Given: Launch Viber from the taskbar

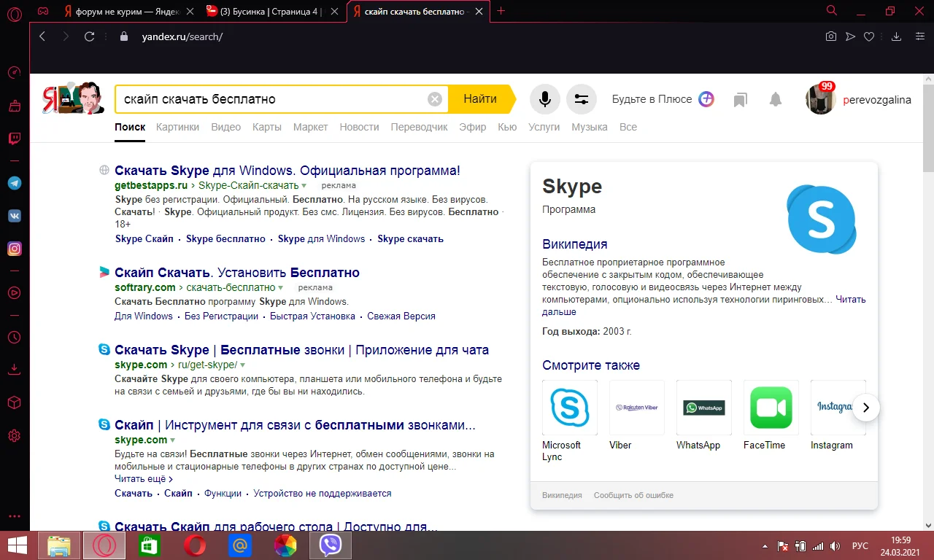Looking at the screenshot, I should pyautogui.click(x=330, y=545).
